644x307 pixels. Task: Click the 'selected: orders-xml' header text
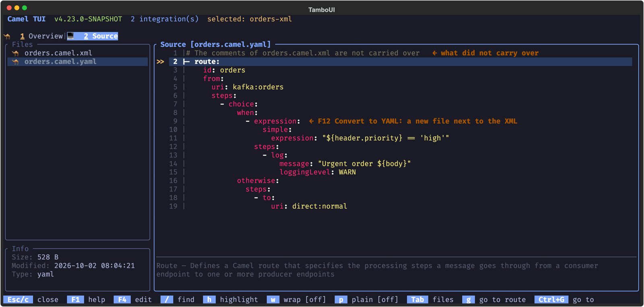(250, 19)
